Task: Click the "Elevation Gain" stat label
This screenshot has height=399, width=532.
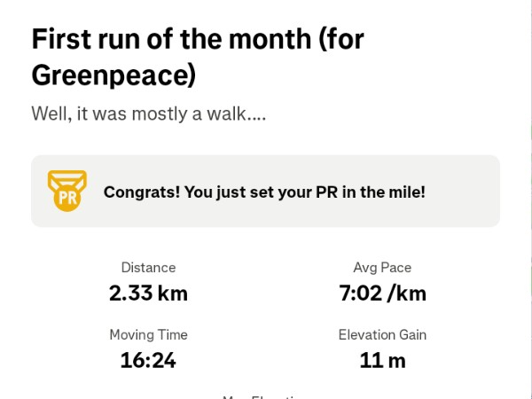Action: 382,334
